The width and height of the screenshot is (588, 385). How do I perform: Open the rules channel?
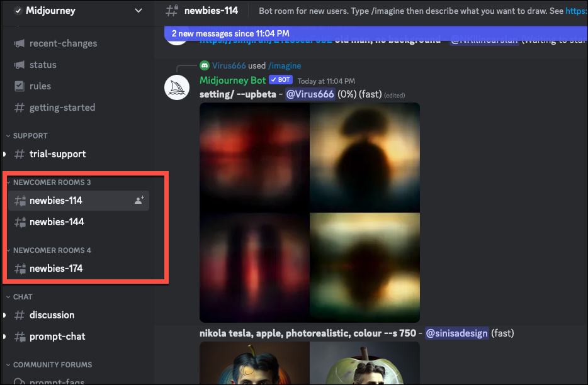tap(40, 86)
